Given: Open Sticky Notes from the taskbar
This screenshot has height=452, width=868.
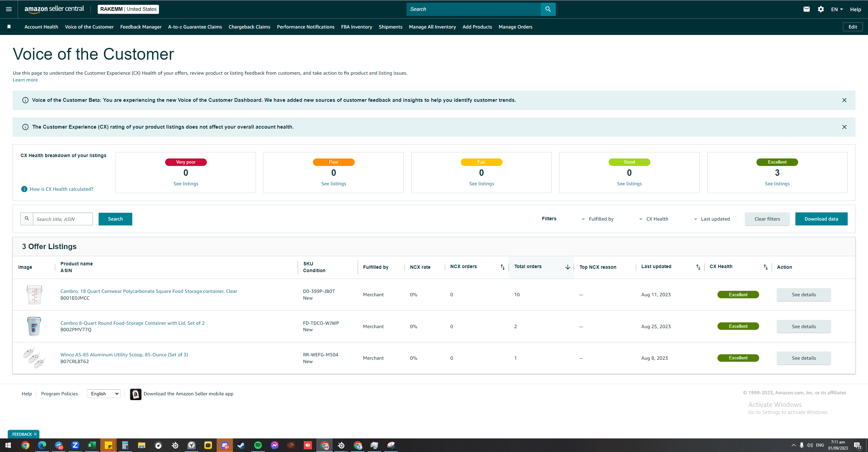Looking at the screenshot, I should point(108,445).
